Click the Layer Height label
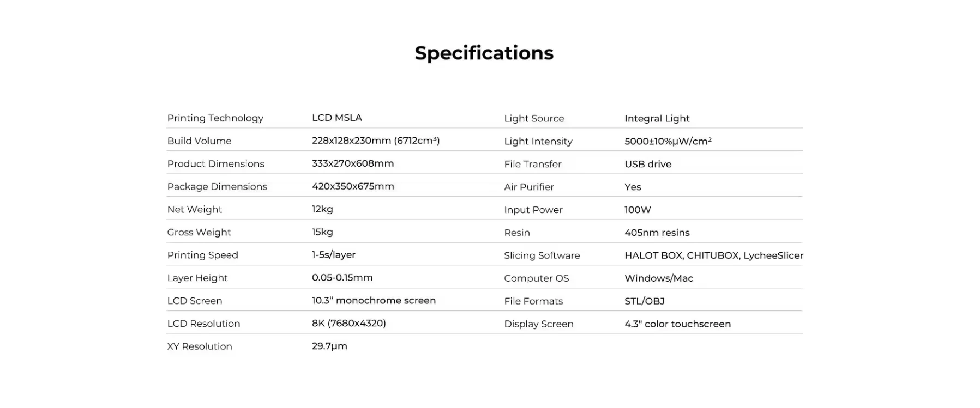Viewport: 980px width, 408px height. point(197,278)
